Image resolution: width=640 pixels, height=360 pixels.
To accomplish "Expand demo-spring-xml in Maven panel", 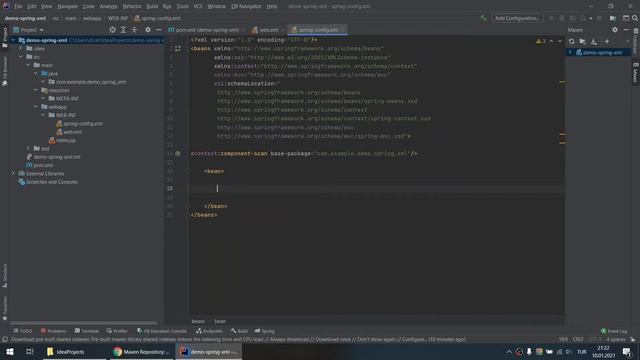I will 570,52.
